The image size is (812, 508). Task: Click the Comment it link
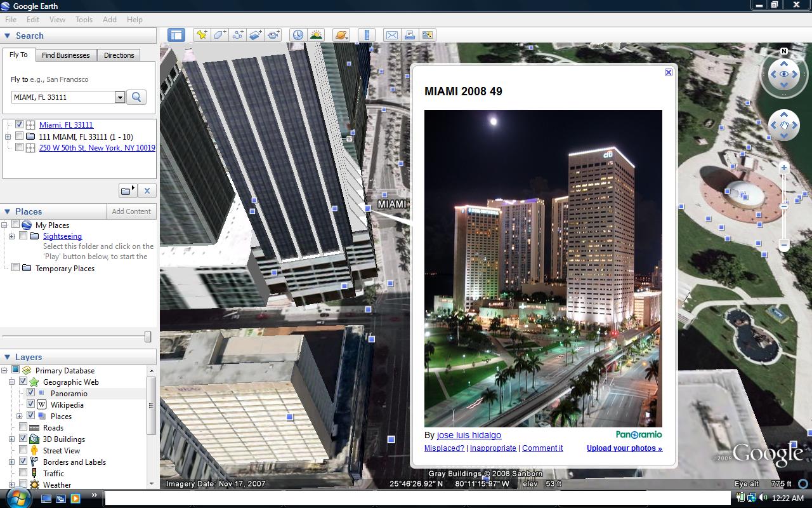[542, 448]
